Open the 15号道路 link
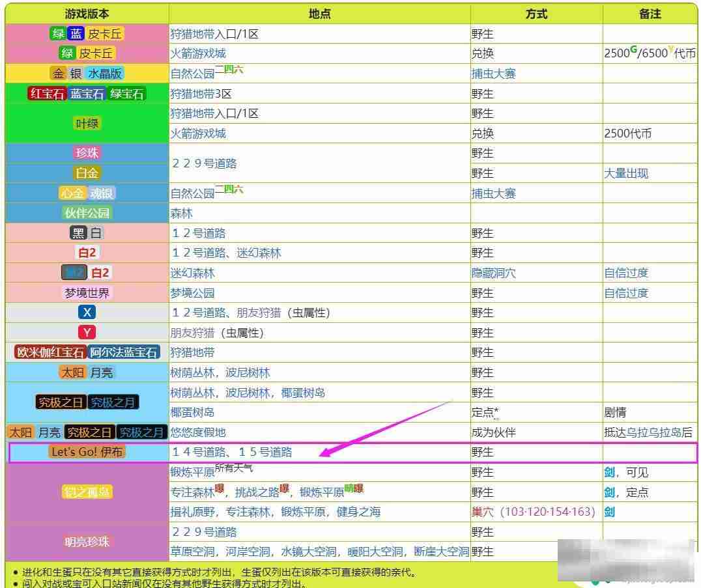The width and height of the screenshot is (701, 588). (x=265, y=452)
